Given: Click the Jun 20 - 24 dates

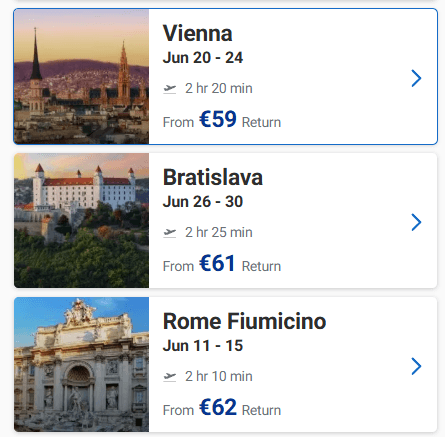Looking at the screenshot, I should coord(203,58).
